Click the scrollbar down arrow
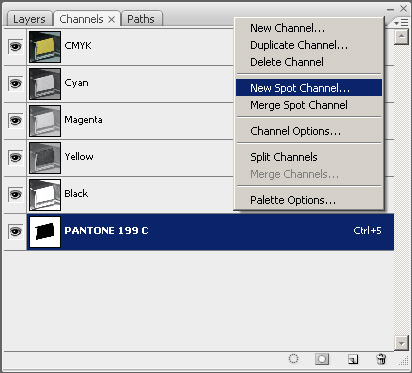This screenshot has height=373, width=412. coord(402,343)
